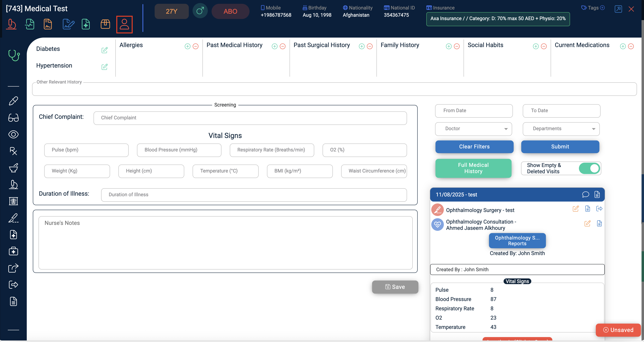
Task: Click the Clear Filters button
Action: point(474,147)
